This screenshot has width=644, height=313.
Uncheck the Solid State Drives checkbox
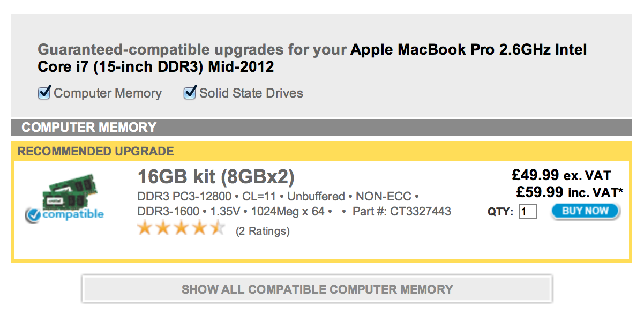(x=190, y=93)
